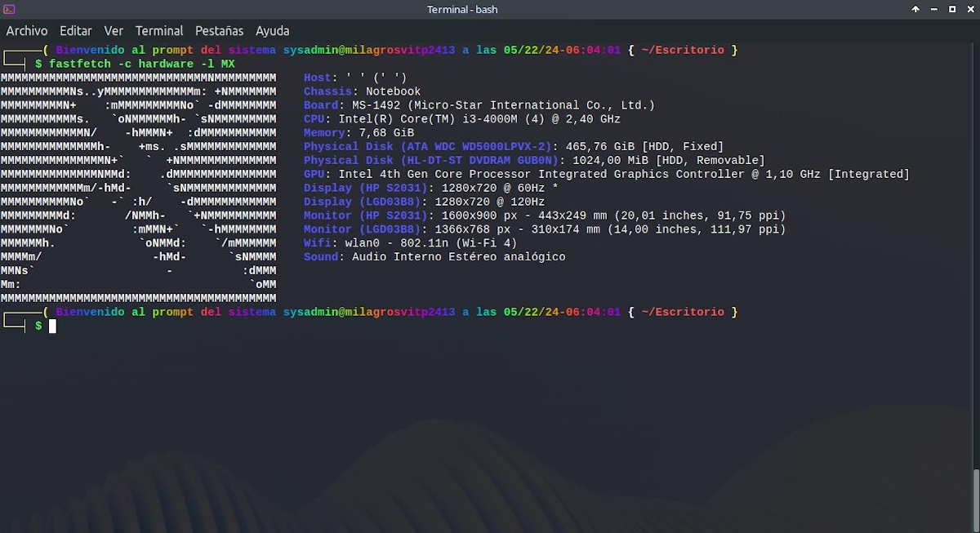Screen dimensions: 980x533
Task: Open the Editar menu
Action: (75, 31)
